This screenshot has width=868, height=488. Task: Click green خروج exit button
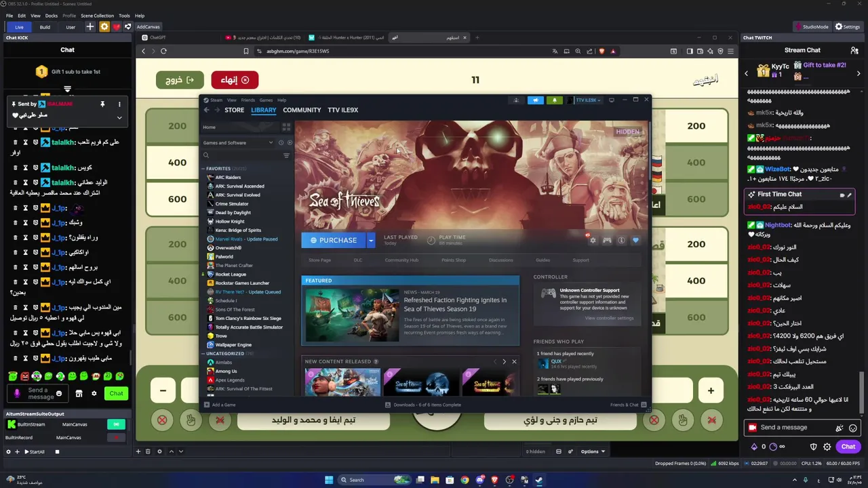click(180, 80)
